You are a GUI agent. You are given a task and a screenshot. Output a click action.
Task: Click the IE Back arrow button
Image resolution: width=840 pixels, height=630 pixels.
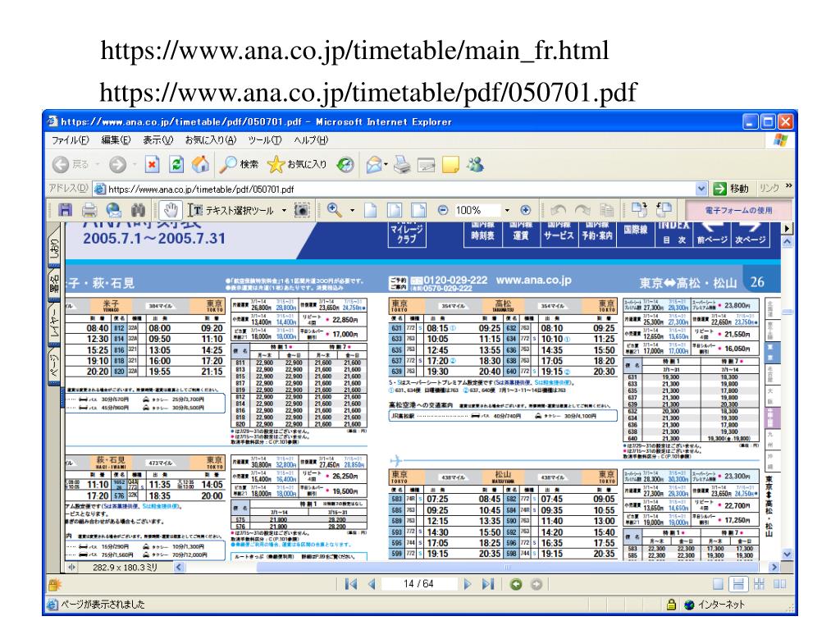point(61,164)
